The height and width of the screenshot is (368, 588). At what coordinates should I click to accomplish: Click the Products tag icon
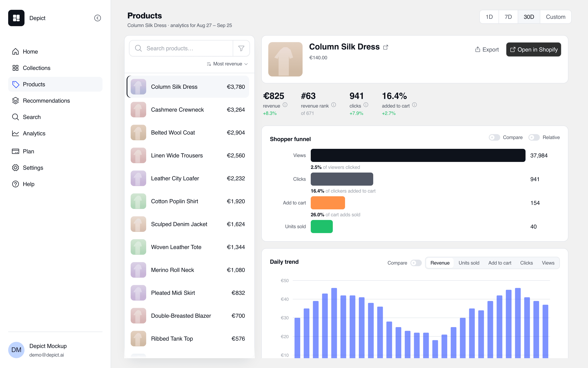[16, 84]
